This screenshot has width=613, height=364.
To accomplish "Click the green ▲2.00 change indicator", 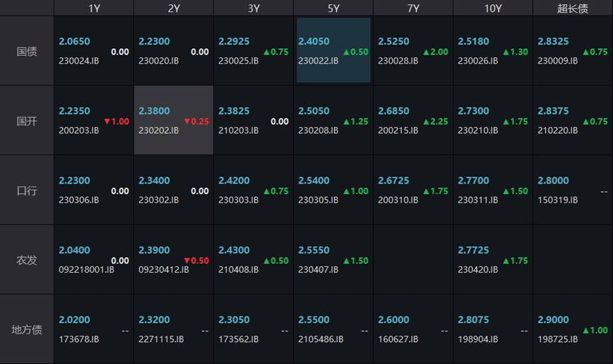I will [x=435, y=52].
